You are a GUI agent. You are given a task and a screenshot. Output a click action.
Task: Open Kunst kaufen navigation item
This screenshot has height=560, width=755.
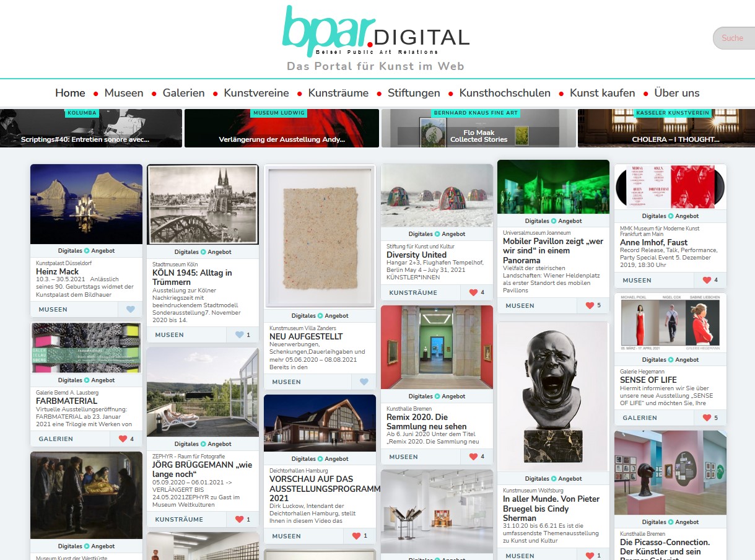[x=602, y=93]
